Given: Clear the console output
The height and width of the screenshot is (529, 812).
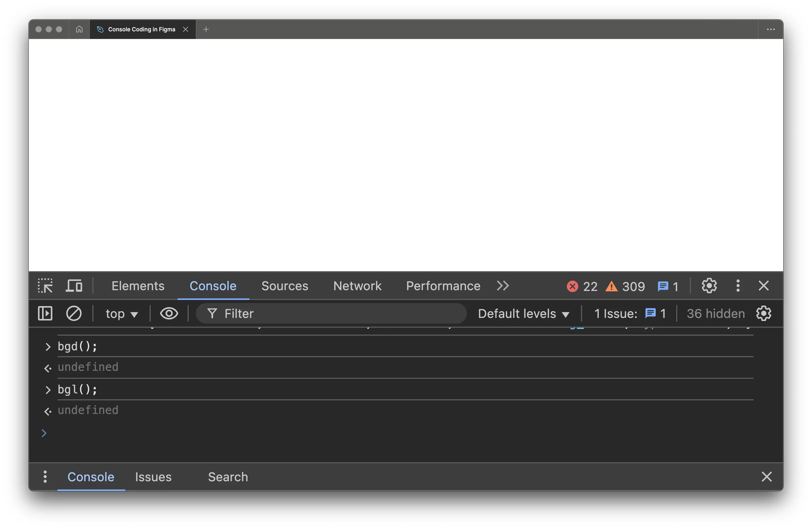Looking at the screenshot, I should tap(74, 313).
